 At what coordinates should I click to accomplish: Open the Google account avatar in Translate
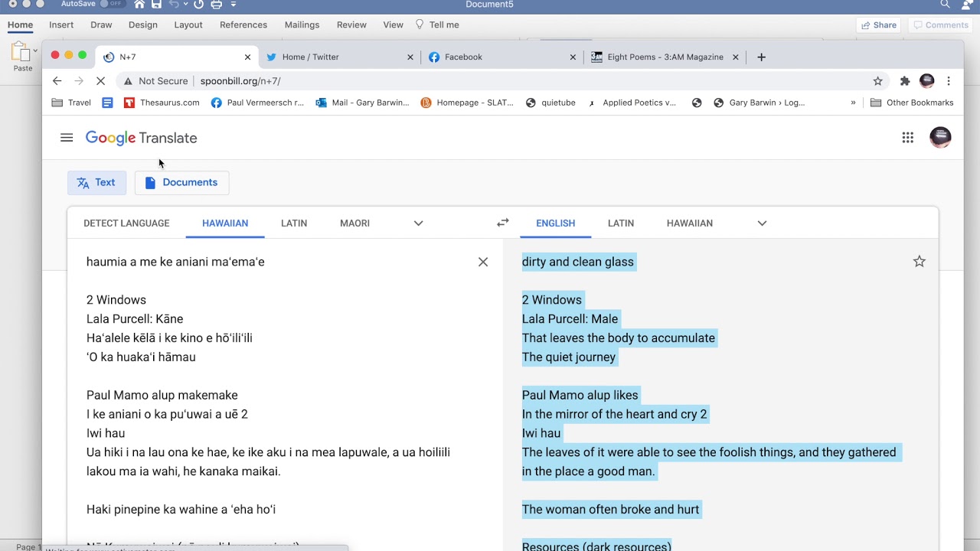[x=940, y=138]
